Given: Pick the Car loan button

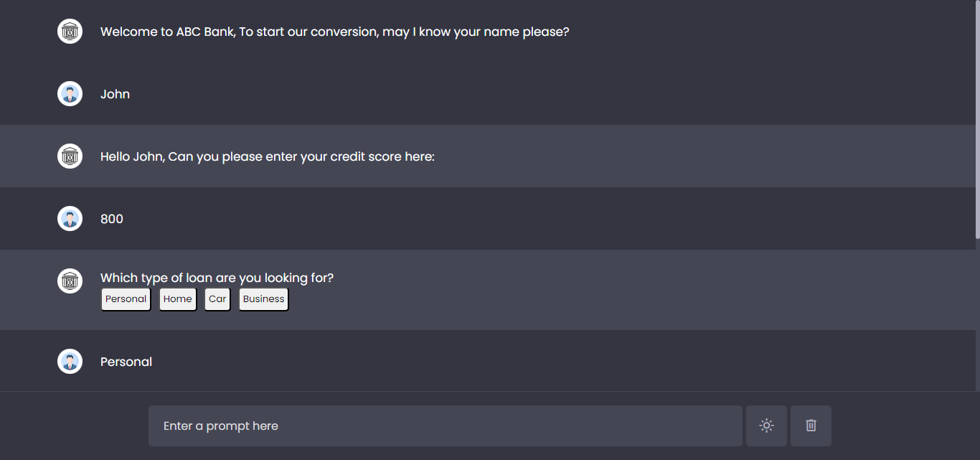Looking at the screenshot, I should (217, 299).
